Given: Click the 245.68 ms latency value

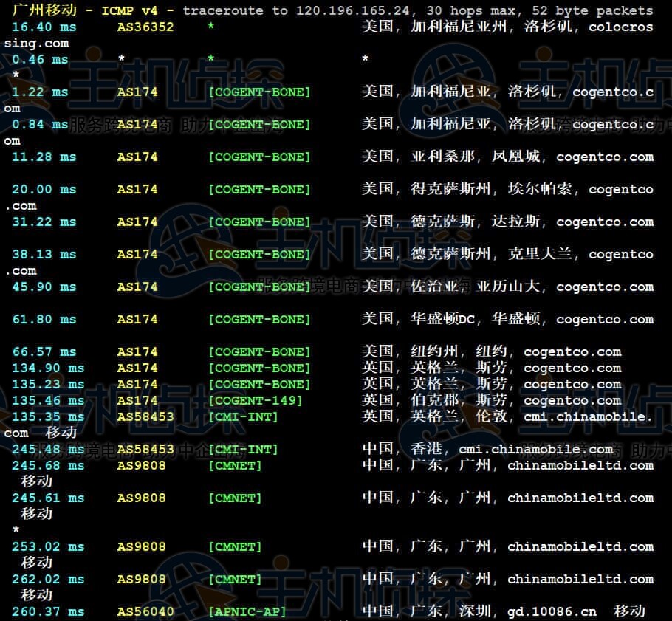Looking at the screenshot, I should click(48, 466).
